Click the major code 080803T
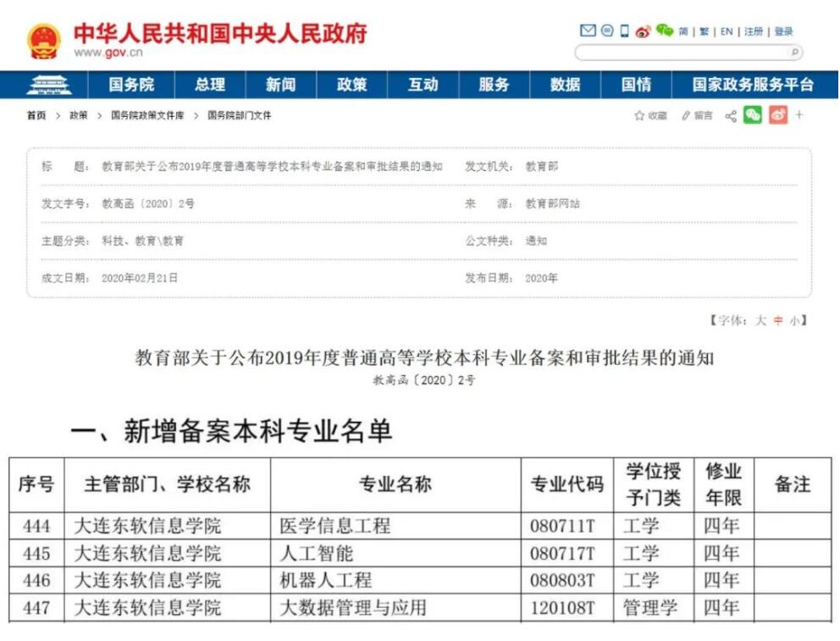Viewport: 840px width, 641px height. tap(562, 581)
